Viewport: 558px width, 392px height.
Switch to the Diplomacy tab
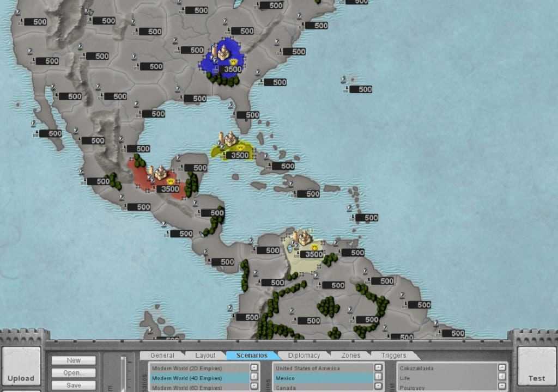tap(304, 356)
